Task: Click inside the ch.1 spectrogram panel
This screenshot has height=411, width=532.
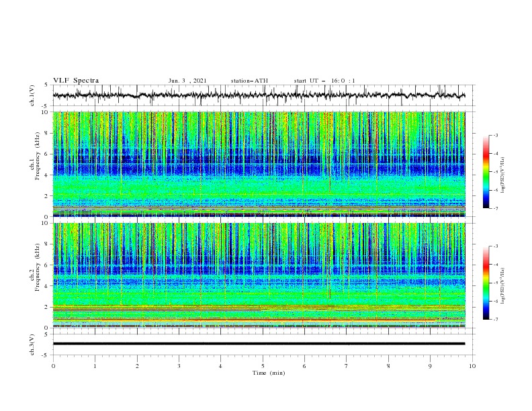Action: (x=259, y=164)
